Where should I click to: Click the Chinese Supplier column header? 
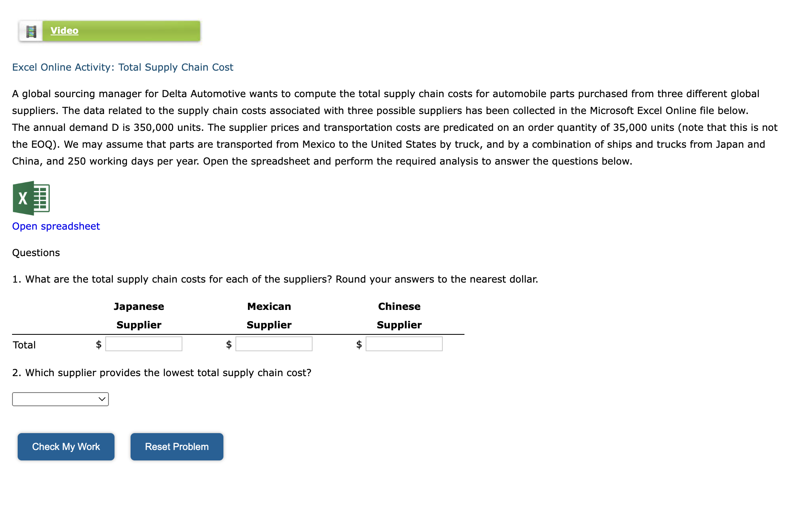(x=399, y=316)
